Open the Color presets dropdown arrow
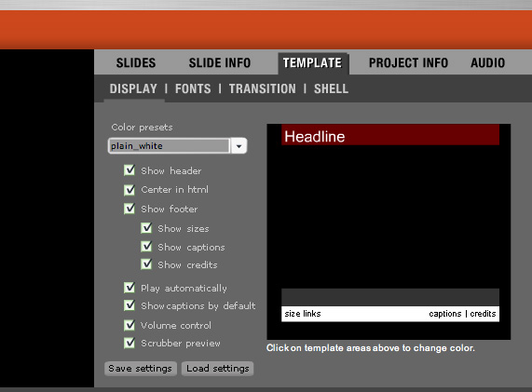The width and height of the screenshot is (532, 392). pyautogui.click(x=239, y=146)
